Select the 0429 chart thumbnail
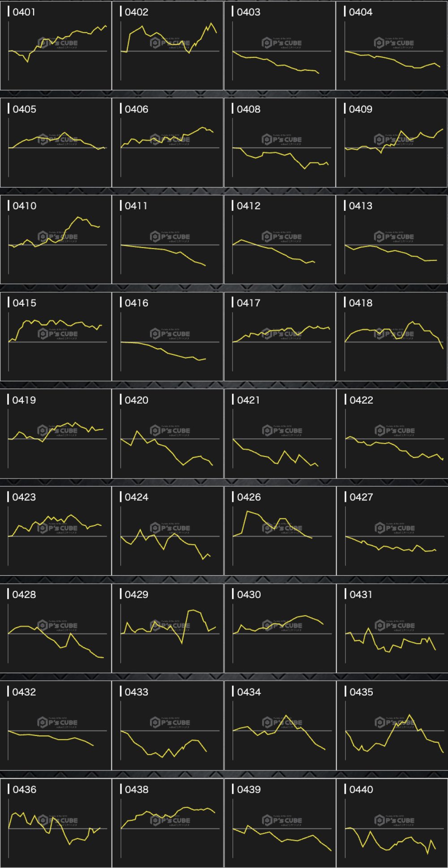The width and height of the screenshot is (448, 868). [168, 628]
